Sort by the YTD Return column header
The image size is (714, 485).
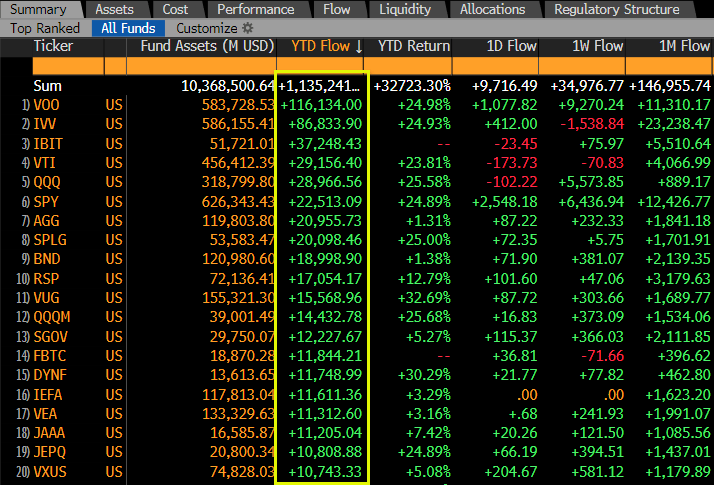coord(413,47)
